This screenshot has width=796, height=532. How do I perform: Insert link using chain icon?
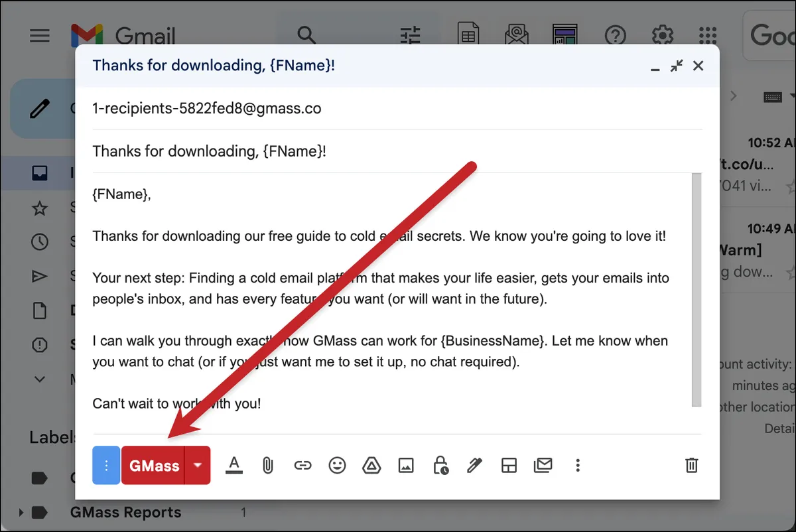coord(302,466)
